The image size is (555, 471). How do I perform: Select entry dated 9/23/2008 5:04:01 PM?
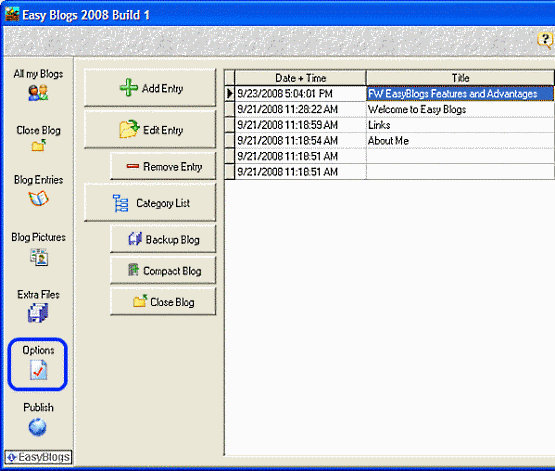click(301, 93)
